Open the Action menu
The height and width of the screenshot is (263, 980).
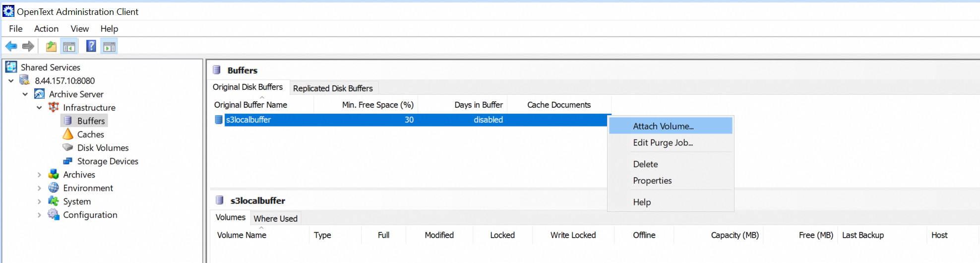[x=46, y=29]
